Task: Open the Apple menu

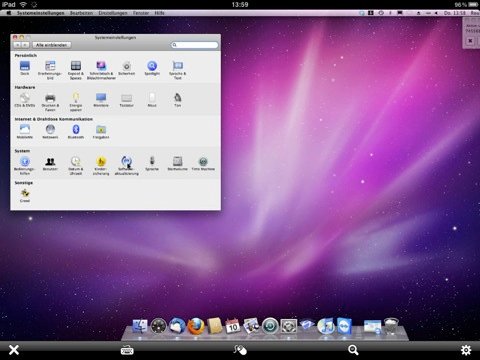Action: click(x=9, y=13)
